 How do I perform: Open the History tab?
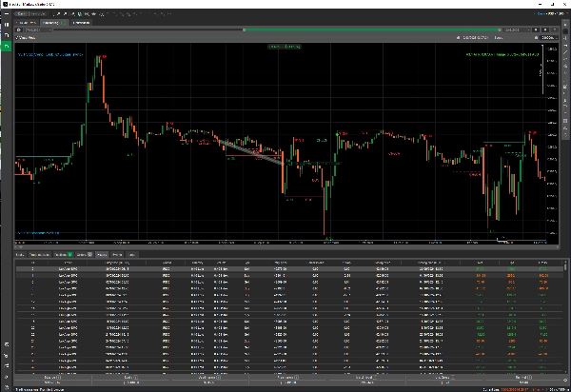tap(102, 254)
